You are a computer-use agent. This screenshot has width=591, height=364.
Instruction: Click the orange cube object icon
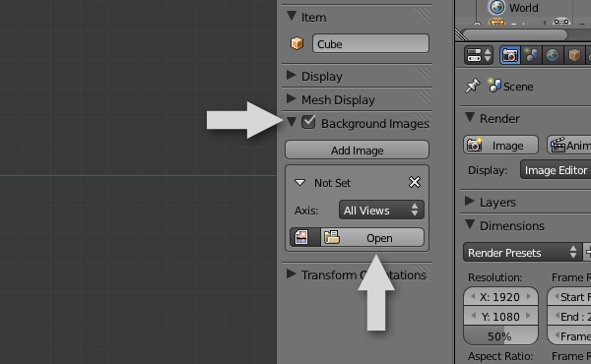coord(297,43)
